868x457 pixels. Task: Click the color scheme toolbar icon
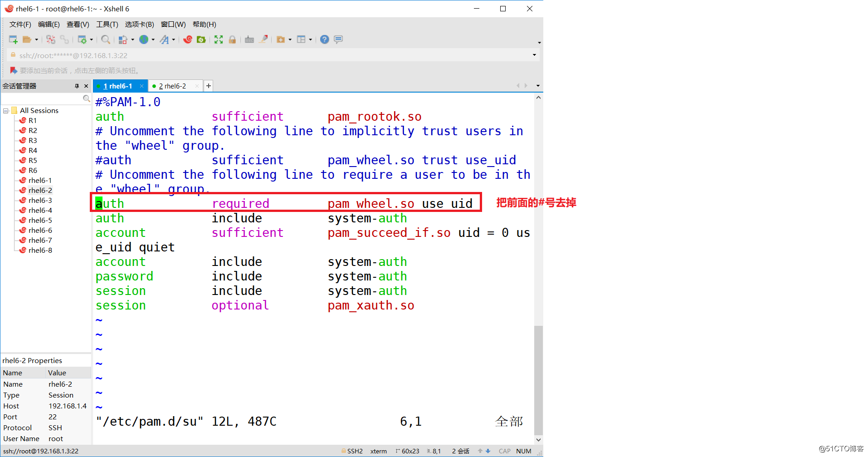123,39
